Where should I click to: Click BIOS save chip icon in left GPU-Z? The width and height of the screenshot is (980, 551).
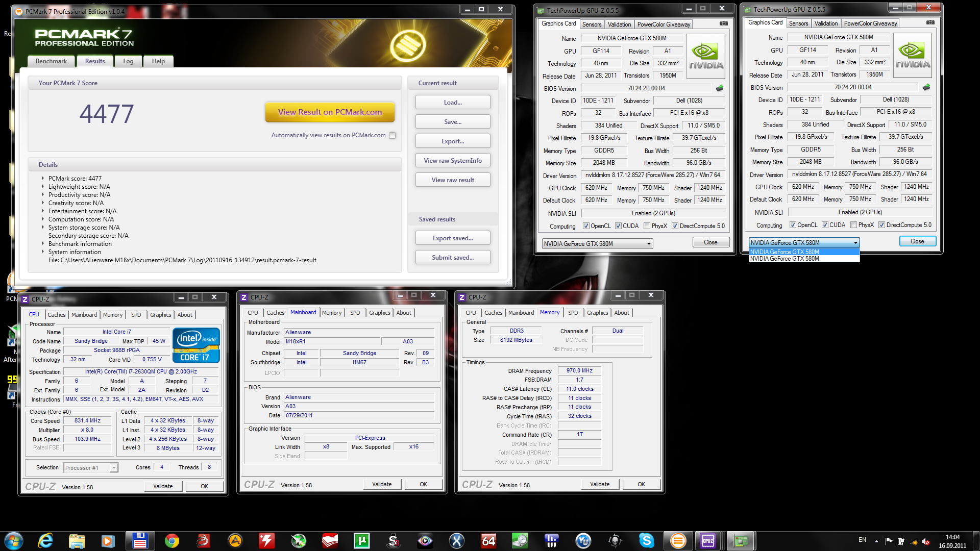pyautogui.click(x=720, y=88)
